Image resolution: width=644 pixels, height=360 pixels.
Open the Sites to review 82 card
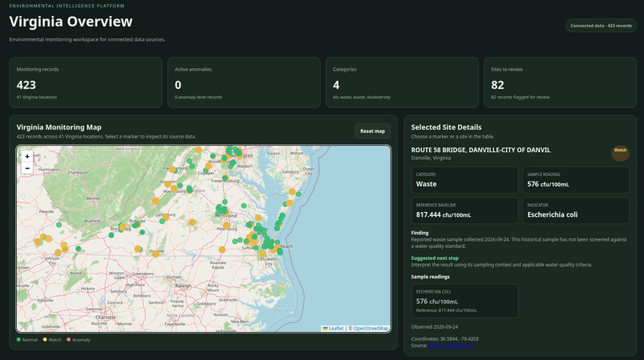[560, 82]
